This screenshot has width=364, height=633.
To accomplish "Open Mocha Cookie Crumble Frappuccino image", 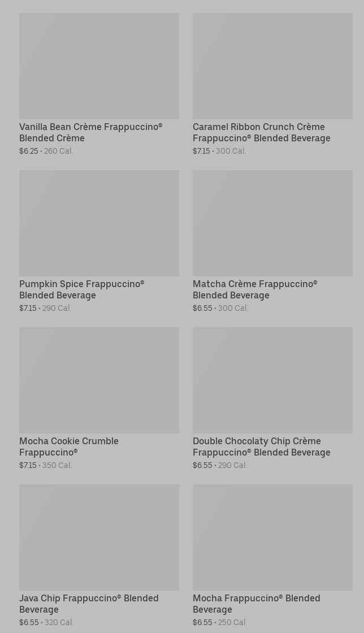I will pos(99,380).
